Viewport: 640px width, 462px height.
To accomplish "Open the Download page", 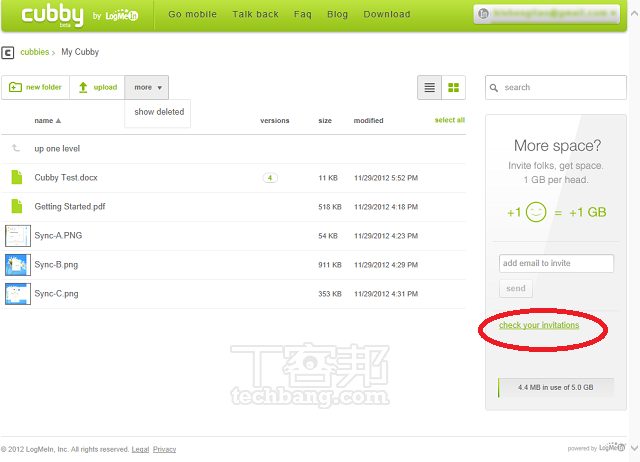I will (387, 14).
